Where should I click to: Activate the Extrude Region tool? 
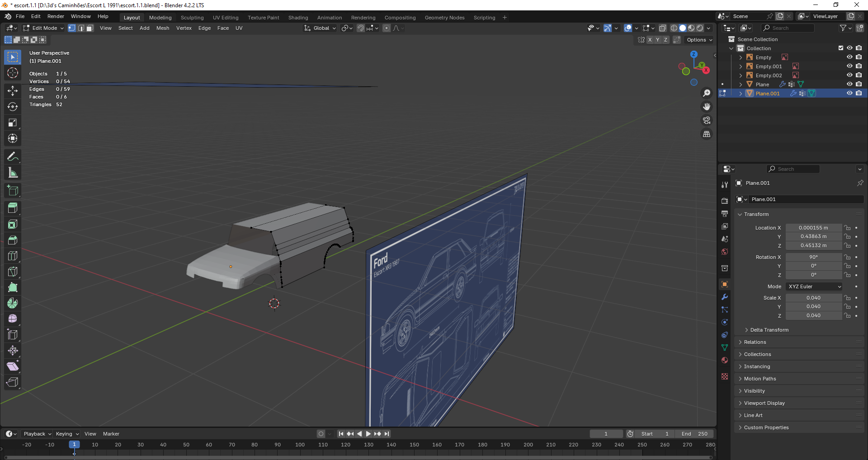tap(13, 208)
